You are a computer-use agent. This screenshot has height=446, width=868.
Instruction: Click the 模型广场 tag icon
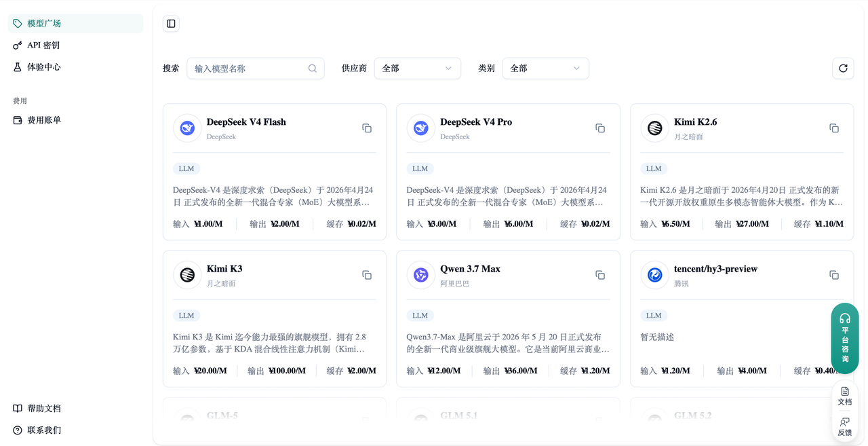(18, 24)
